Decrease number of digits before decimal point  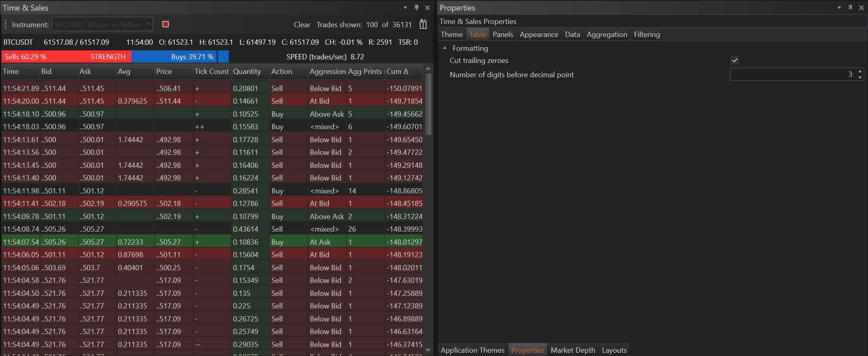pyautogui.click(x=860, y=77)
